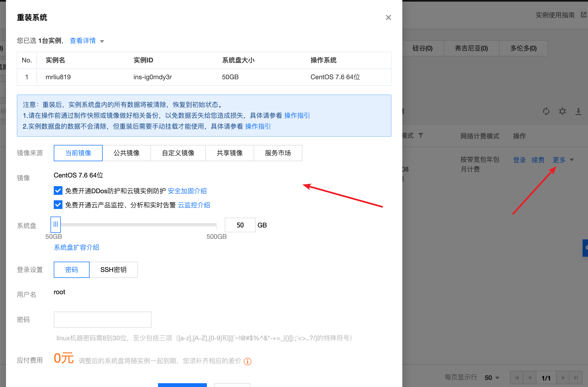Expand 查看详情 instance details

83,41
